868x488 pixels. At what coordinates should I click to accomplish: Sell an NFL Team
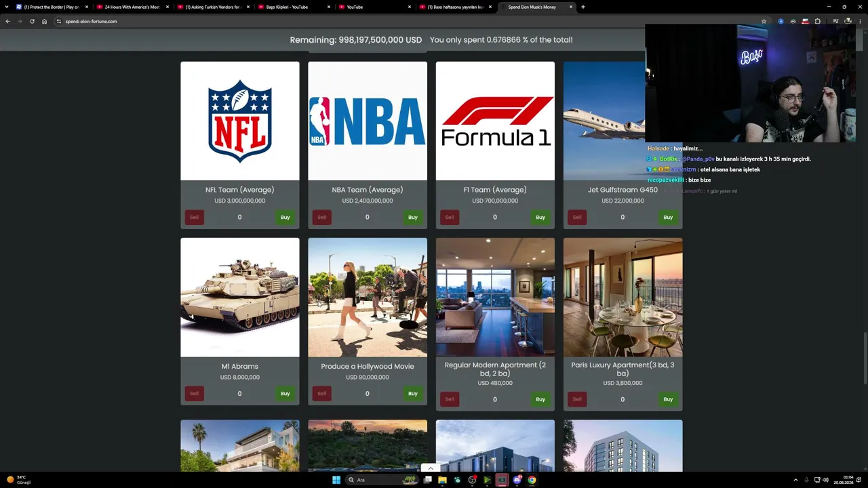click(x=195, y=218)
